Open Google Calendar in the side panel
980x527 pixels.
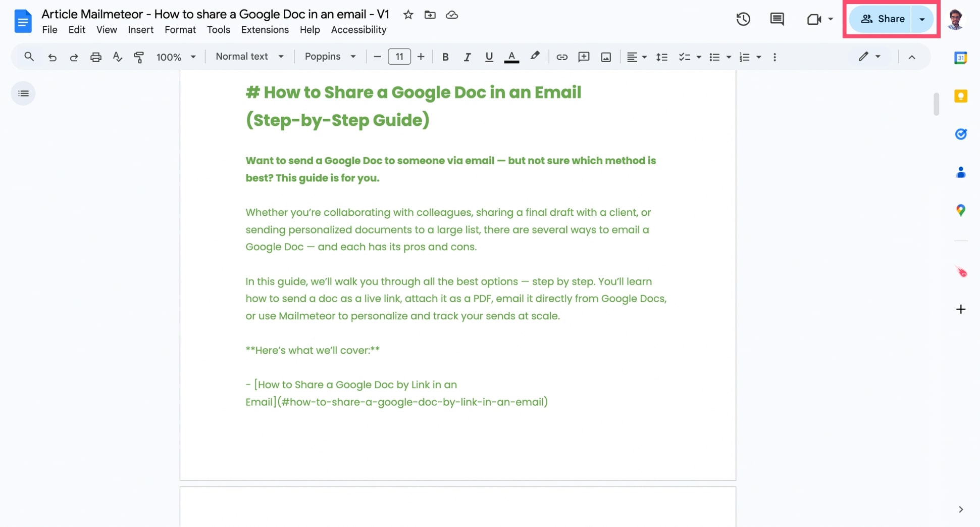[960, 58]
